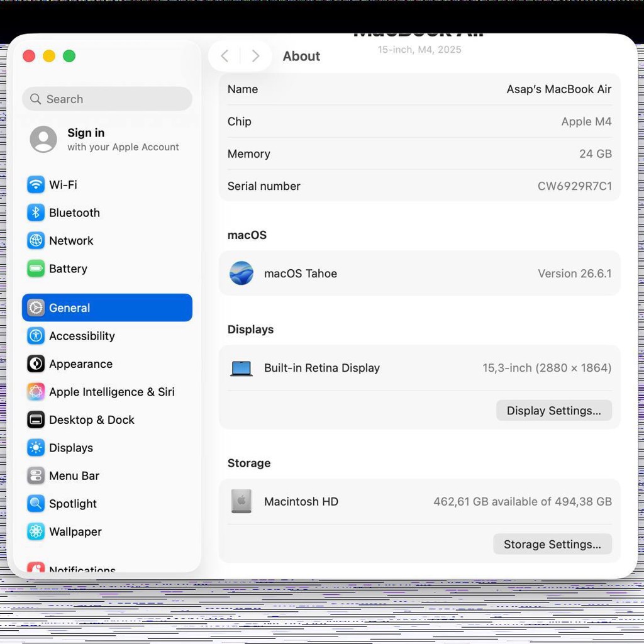Open Storage Settings button
This screenshot has width=644, height=644.
coord(552,544)
